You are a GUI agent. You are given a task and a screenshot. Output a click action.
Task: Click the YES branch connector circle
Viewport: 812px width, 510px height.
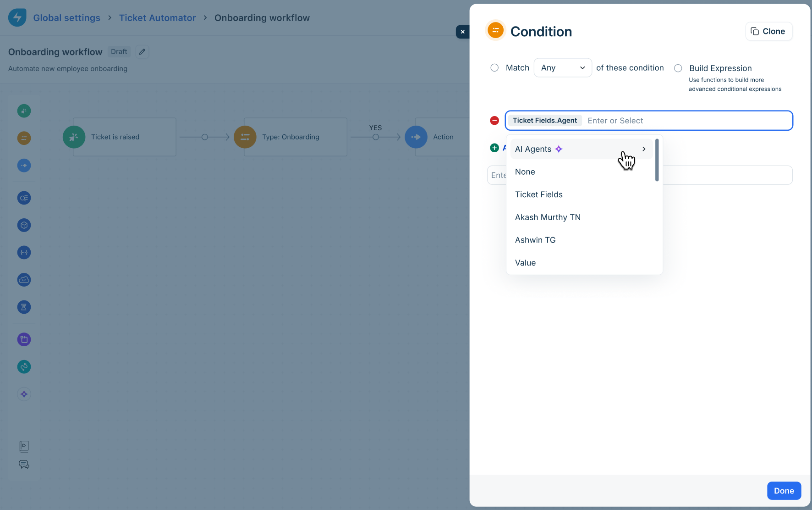[376, 137]
